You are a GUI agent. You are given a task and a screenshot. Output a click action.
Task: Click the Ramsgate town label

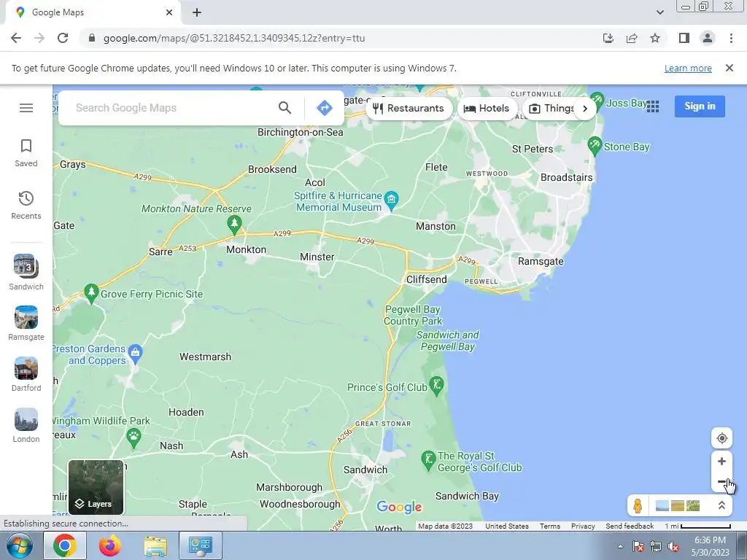[541, 261]
